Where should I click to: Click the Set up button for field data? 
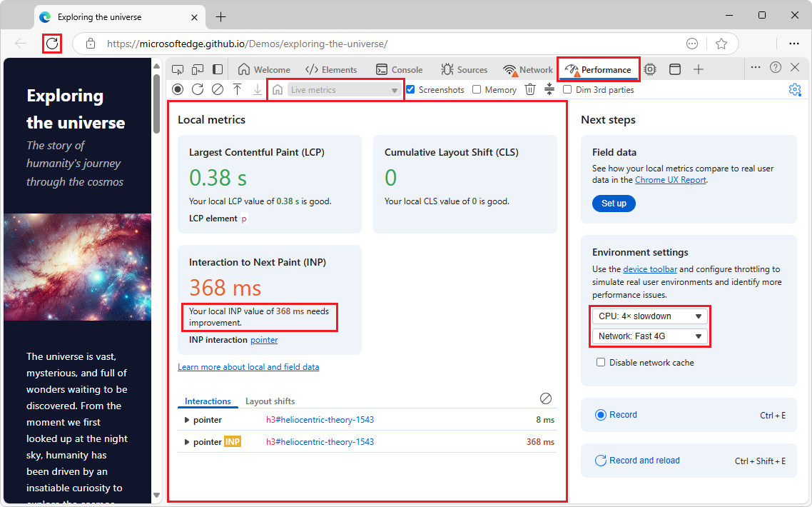click(614, 204)
